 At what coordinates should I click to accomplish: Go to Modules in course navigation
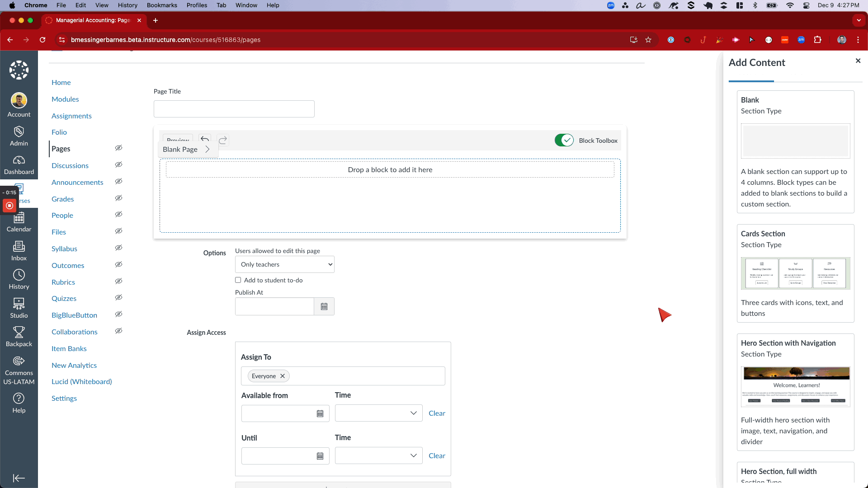[65, 99]
